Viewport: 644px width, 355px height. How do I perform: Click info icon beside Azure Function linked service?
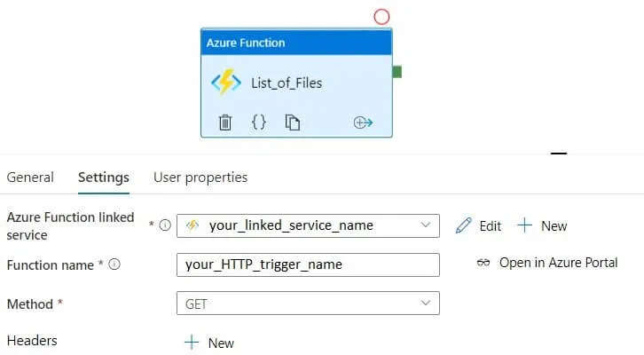coord(164,225)
